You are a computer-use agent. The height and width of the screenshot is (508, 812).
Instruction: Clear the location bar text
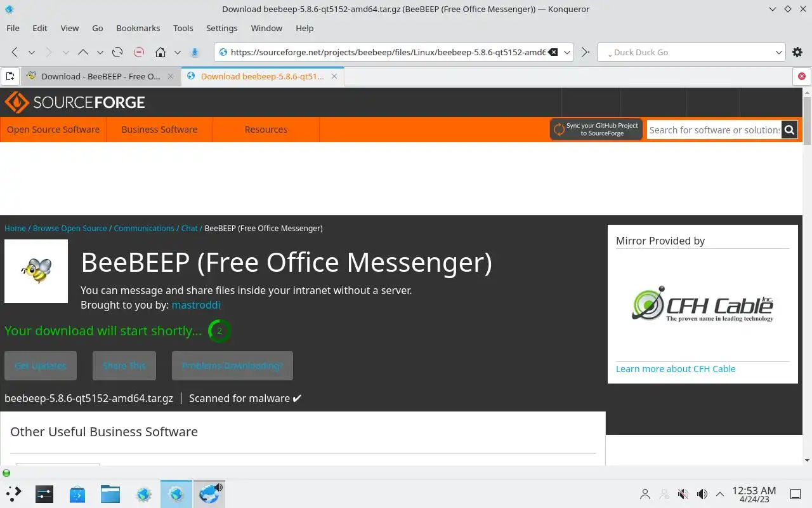tap(553, 52)
